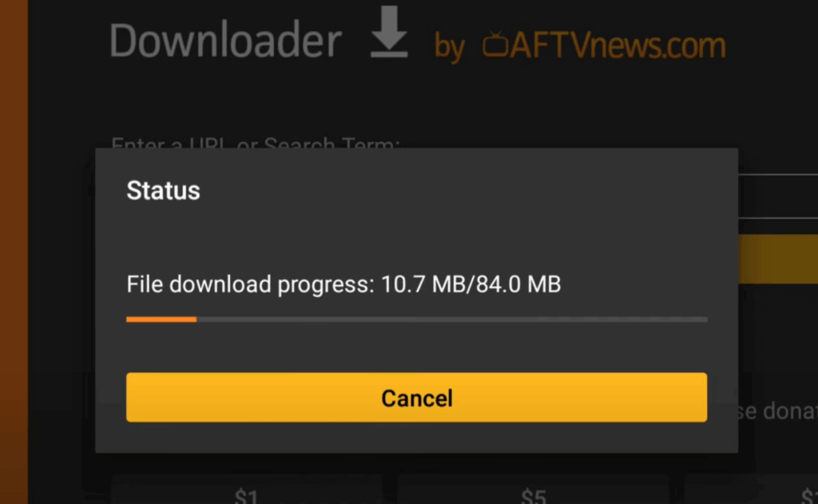Click the Enter a URL or Search Term label
The image size is (818, 504).
255,143
